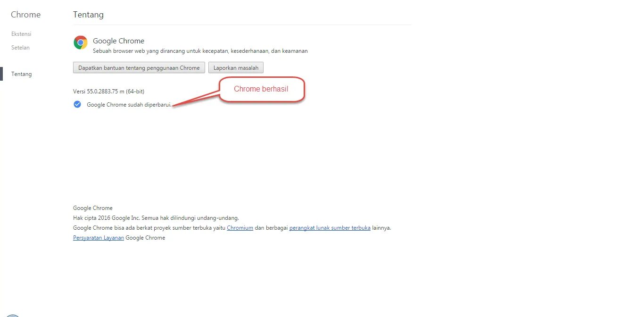Open the Persyaratan Layanan link
Viewport: 644px width, 317px height.
click(x=99, y=238)
